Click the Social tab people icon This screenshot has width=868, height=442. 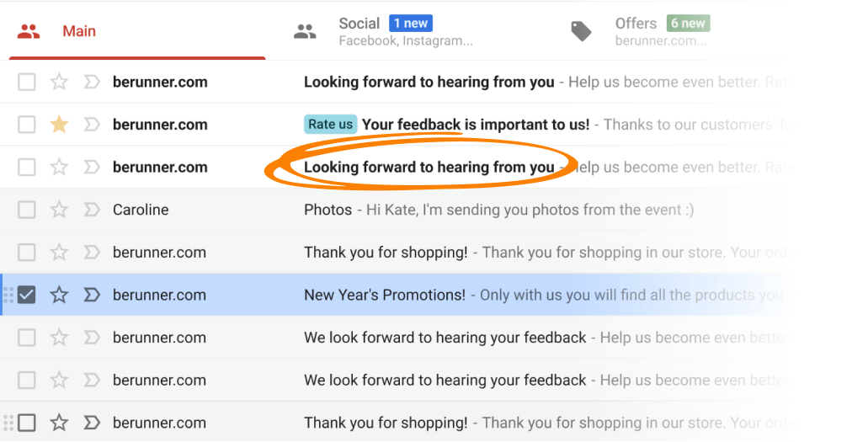(305, 32)
